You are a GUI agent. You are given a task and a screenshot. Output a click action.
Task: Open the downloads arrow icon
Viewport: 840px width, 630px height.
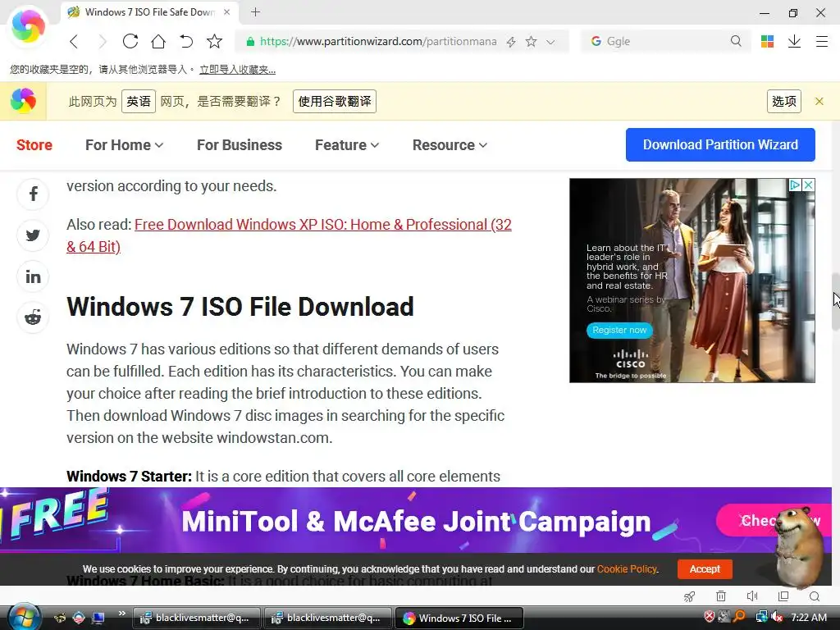click(794, 41)
